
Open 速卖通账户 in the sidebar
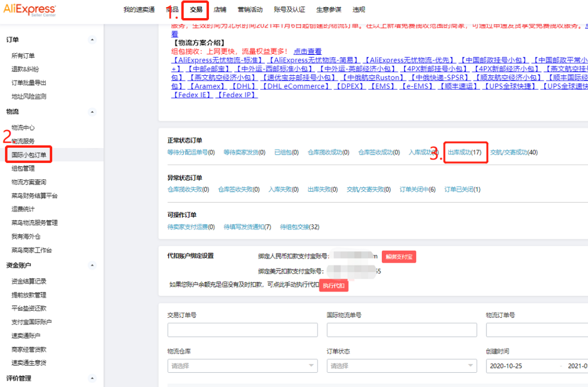26,335
